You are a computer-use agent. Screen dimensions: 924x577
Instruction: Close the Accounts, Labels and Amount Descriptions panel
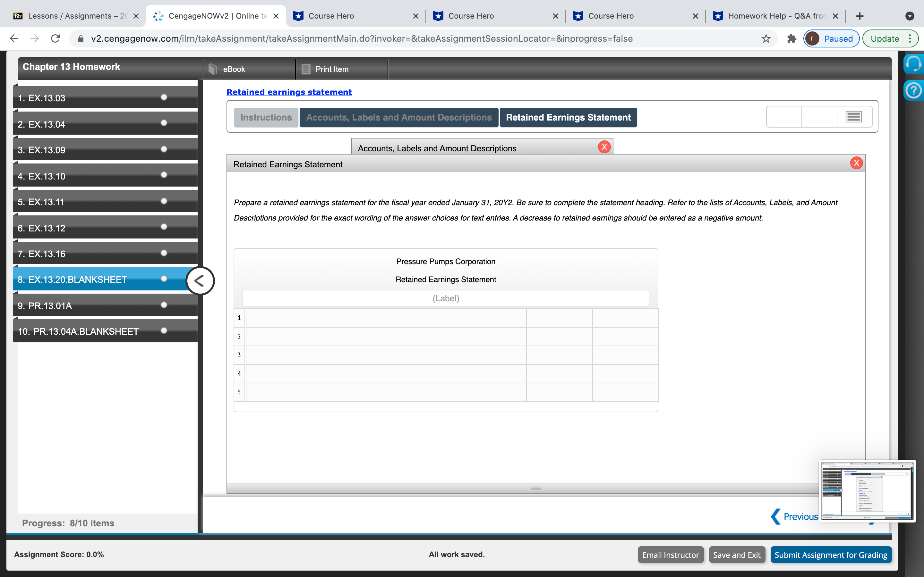604,147
